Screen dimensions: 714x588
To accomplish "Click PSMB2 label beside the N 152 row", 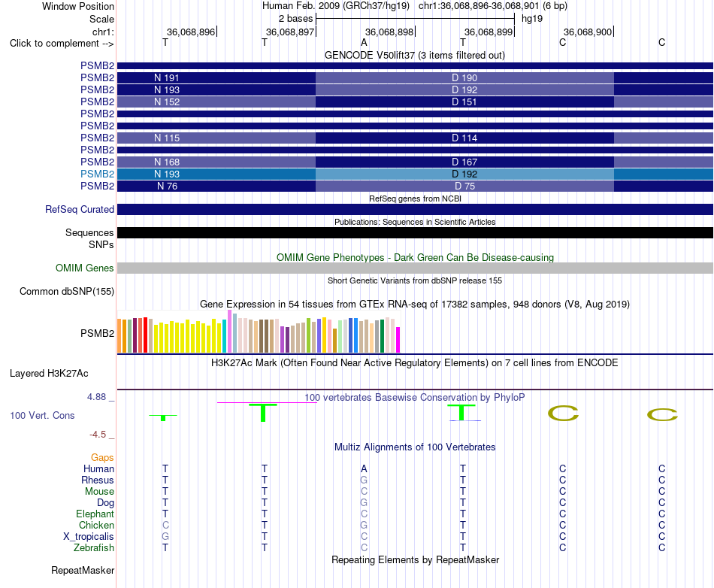I will coord(97,102).
